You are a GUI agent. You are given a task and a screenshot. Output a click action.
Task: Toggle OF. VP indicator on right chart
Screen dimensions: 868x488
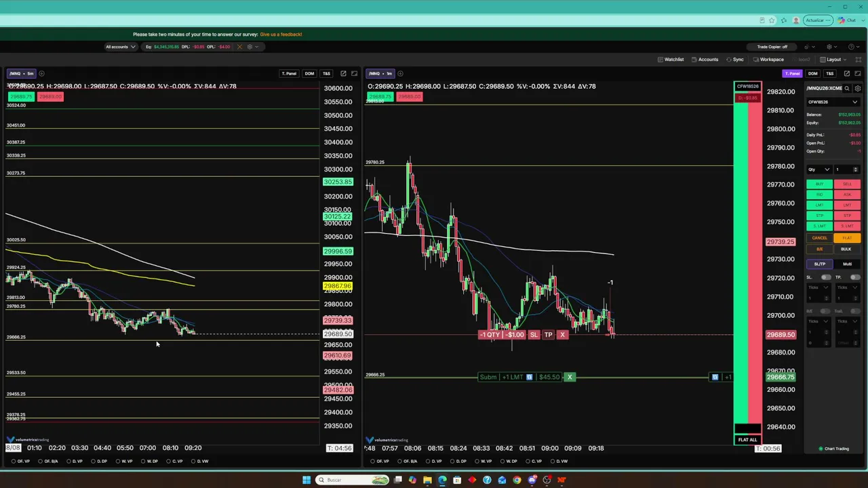[x=379, y=462]
